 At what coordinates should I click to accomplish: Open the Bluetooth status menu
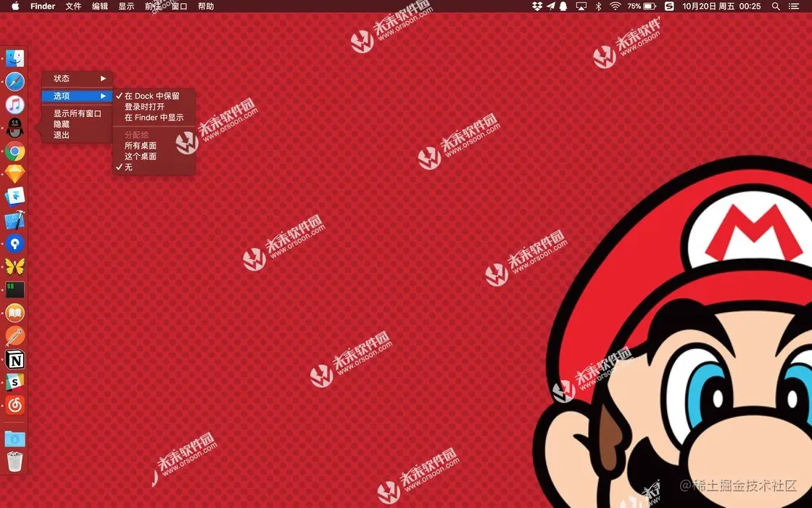coord(598,7)
